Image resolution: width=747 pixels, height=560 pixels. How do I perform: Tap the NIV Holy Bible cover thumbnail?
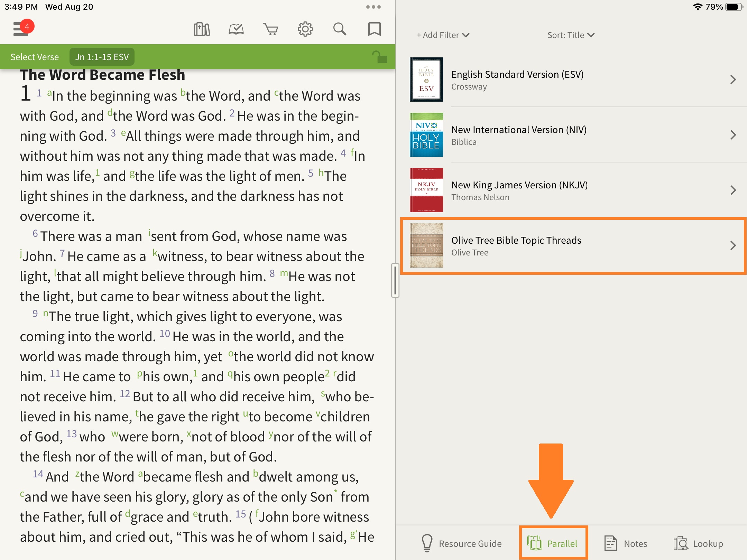click(x=426, y=135)
